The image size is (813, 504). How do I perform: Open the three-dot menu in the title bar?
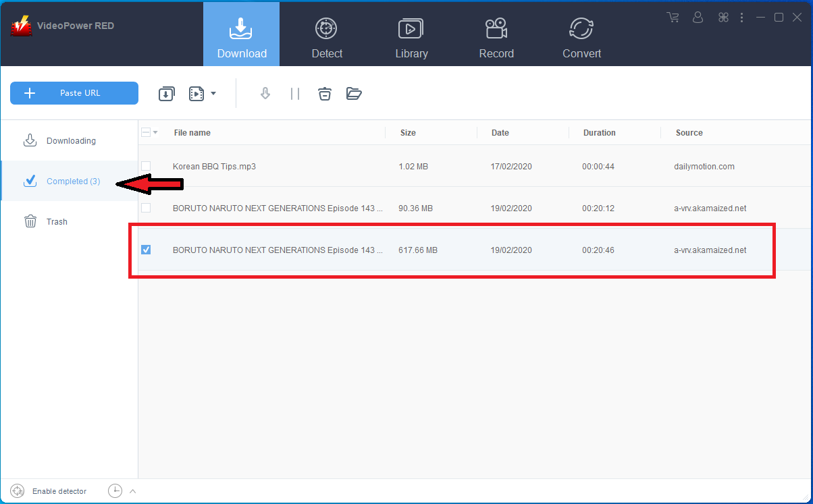(741, 17)
